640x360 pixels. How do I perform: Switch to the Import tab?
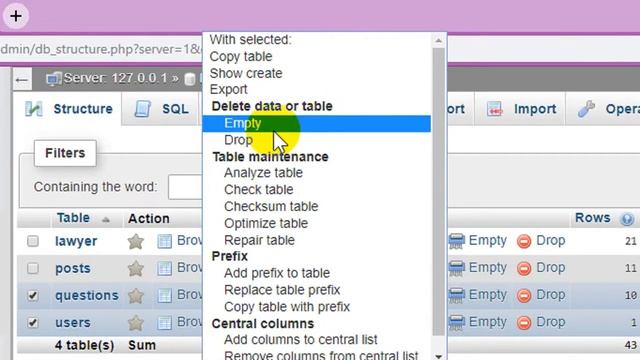521,109
